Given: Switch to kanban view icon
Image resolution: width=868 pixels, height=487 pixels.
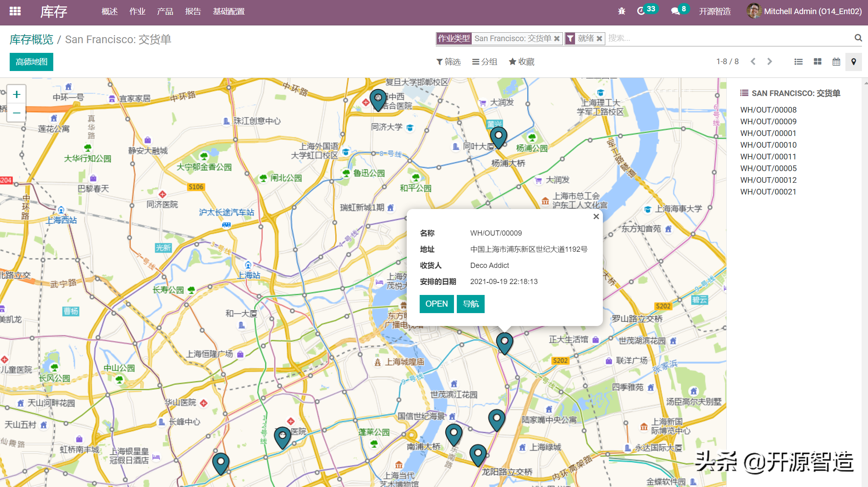Looking at the screenshot, I should pyautogui.click(x=818, y=62).
